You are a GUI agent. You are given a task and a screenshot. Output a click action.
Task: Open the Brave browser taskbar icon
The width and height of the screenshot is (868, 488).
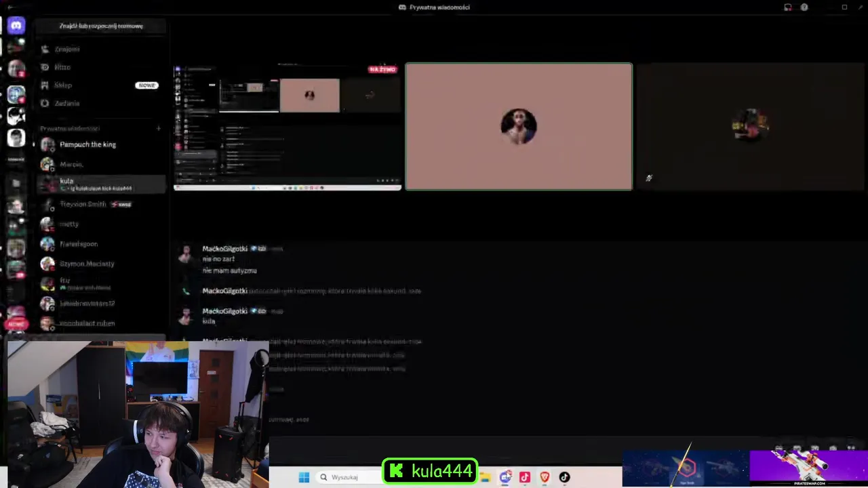[545, 477]
